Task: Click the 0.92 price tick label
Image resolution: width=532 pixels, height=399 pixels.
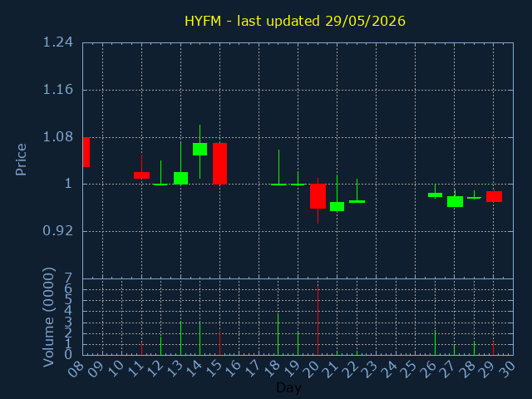Action: [x=57, y=231]
